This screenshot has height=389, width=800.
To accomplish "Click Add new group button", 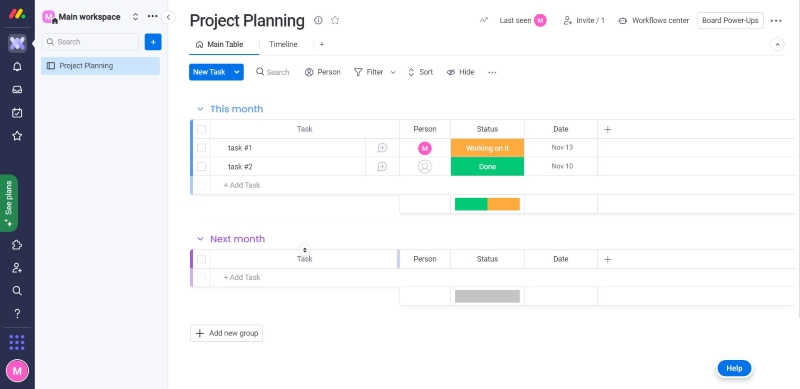I will 227,333.
